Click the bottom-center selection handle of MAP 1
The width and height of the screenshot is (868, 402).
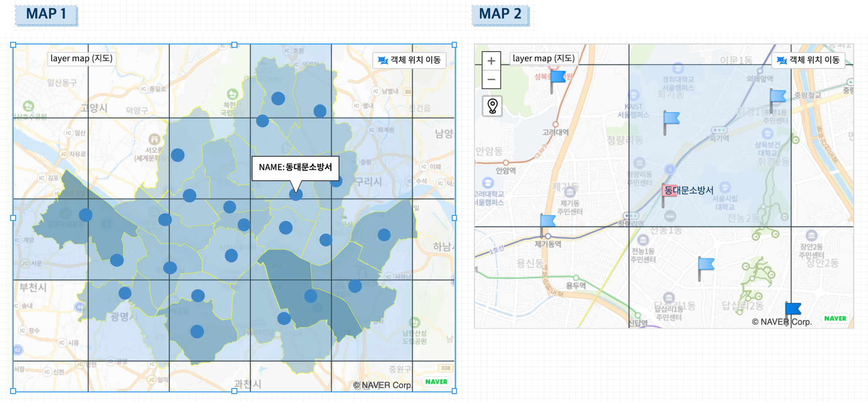[x=234, y=391]
